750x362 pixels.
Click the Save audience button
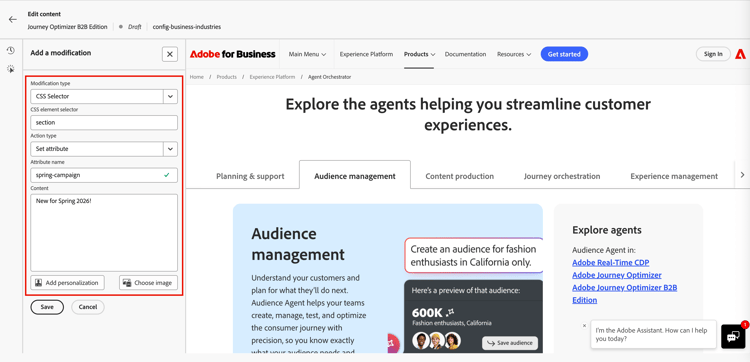click(x=510, y=343)
